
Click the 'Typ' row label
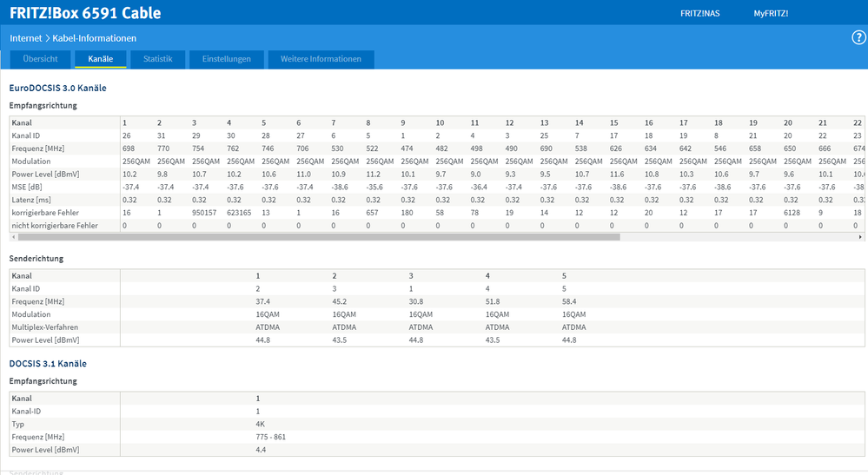click(17, 424)
